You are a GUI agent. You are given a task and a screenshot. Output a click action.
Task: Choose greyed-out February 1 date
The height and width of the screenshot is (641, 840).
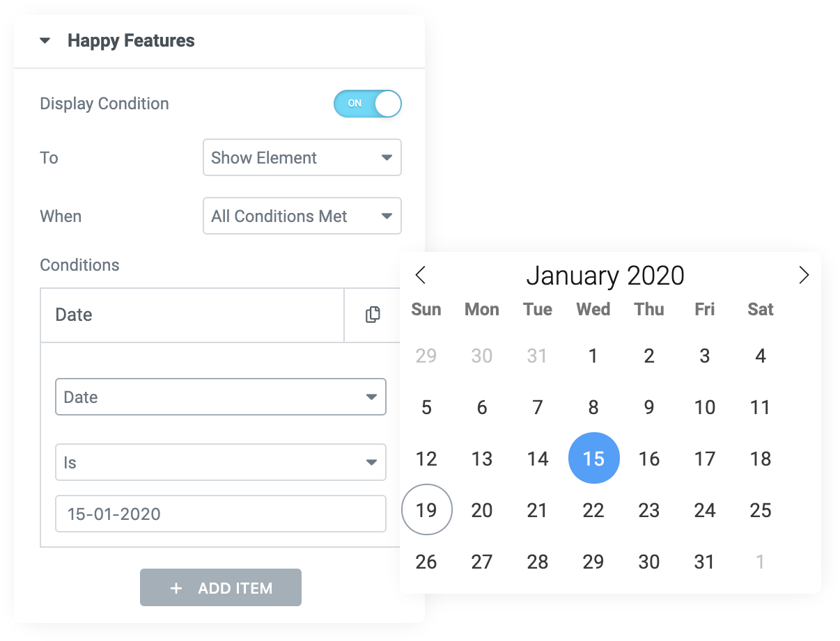click(761, 561)
